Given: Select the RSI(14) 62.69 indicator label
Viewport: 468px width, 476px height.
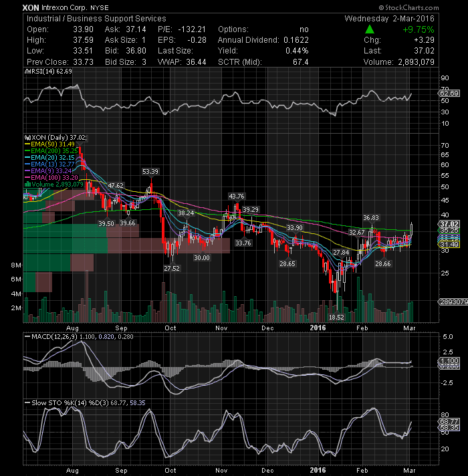Looking at the screenshot, I should pyautogui.click(x=51, y=72).
